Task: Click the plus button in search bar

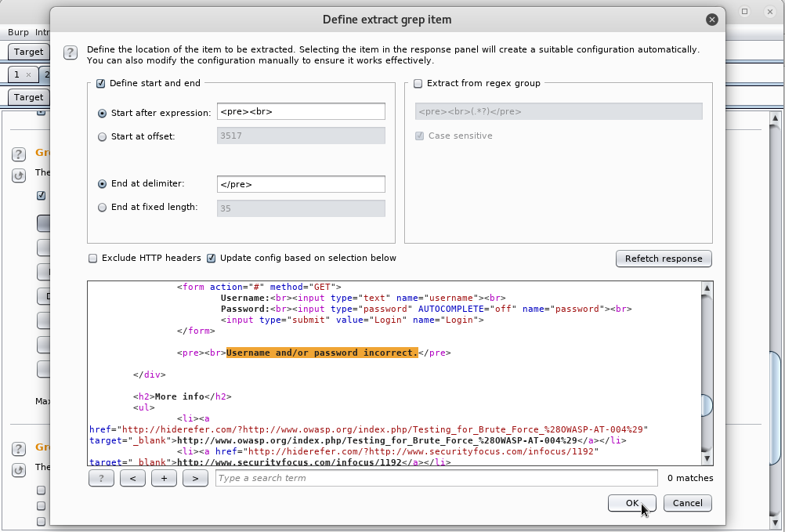Action: 164,478
